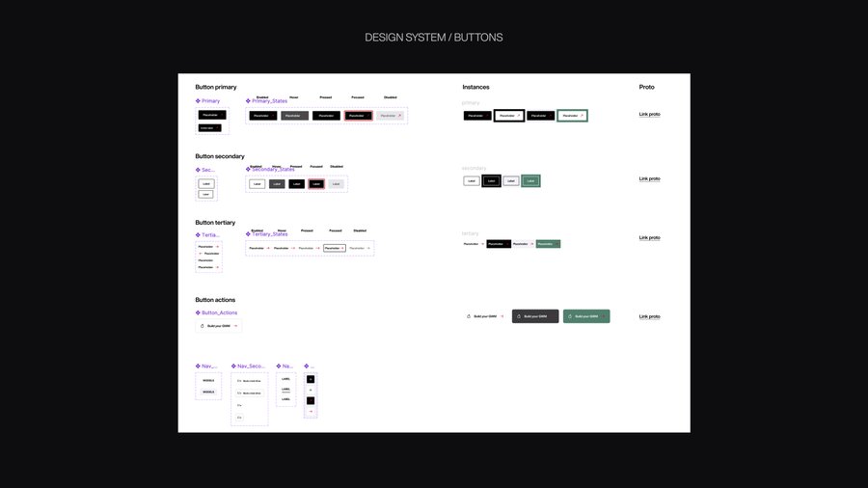Click the Button_Actions component diamond icon
868x488 pixels.
tap(198, 312)
